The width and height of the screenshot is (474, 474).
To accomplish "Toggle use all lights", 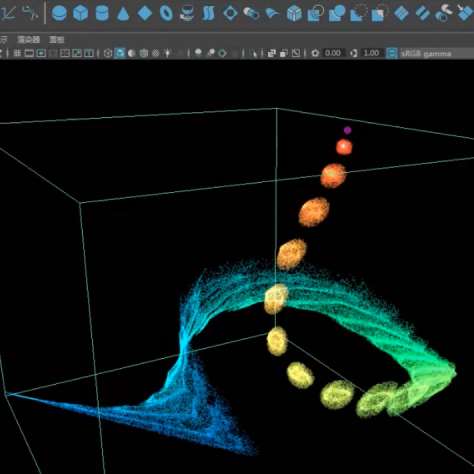I will coord(168,53).
